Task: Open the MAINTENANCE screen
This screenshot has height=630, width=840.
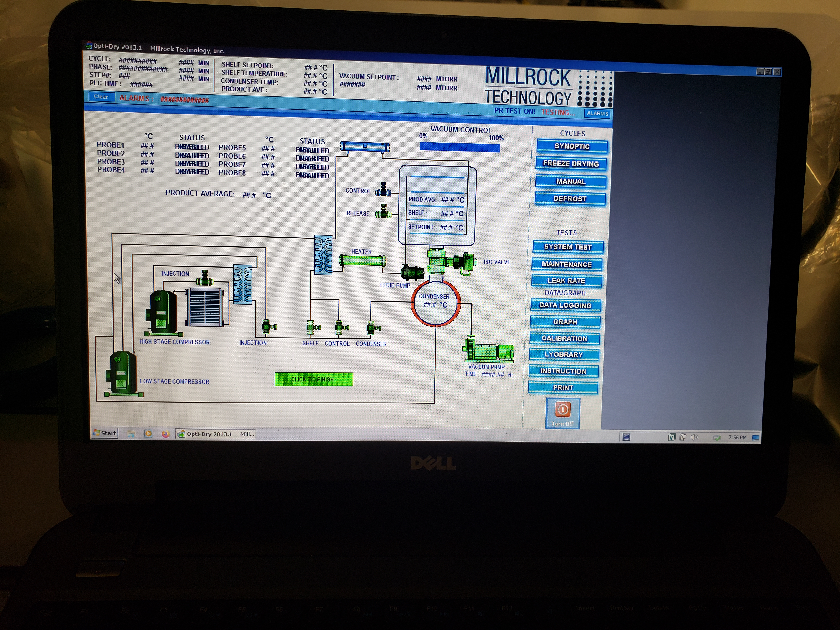Action: (567, 264)
